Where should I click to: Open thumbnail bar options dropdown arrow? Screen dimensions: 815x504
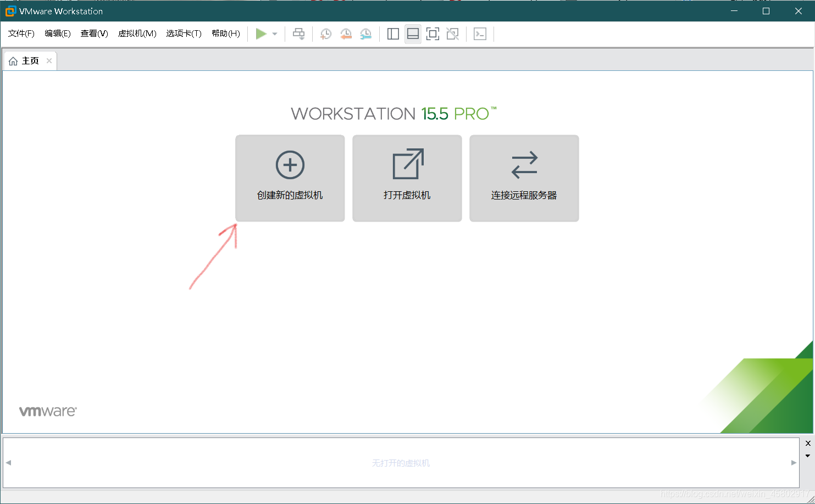[x=808, y=456]
